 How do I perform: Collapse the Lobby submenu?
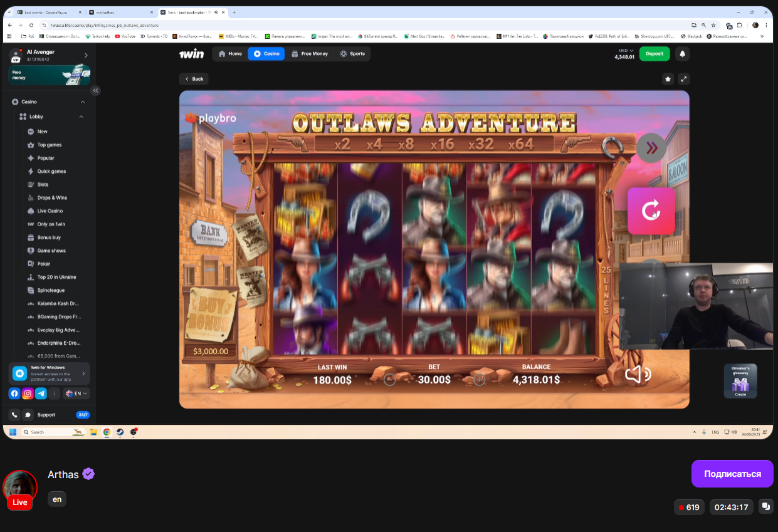click(81, 117)
